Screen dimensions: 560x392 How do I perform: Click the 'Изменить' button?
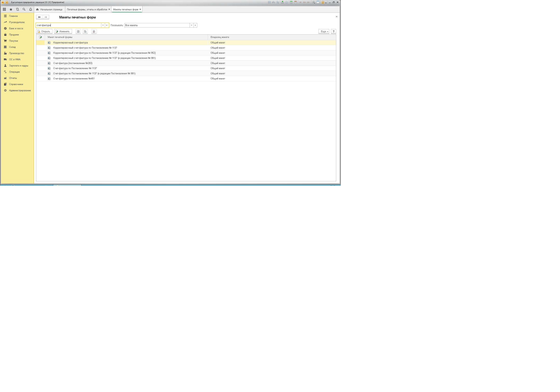click(63, 31)
